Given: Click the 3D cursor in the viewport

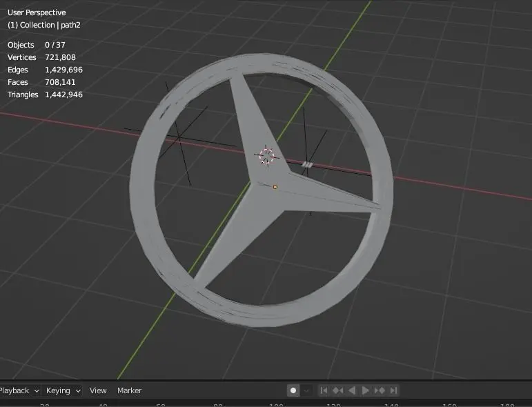Looking at the screenshot, I should pyautogui.click(x=266, y=156).
